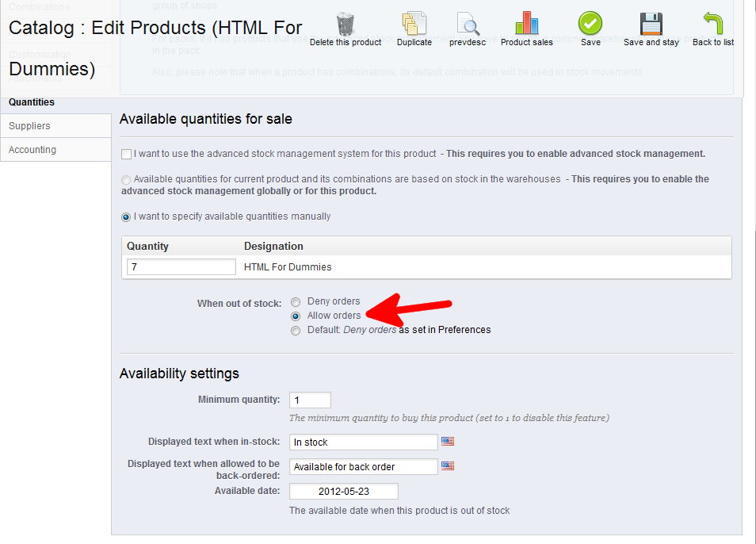Viewport: 756px width, 544px height.
Task: Open the prevdesc preview icon
Action: pos(468,24)
